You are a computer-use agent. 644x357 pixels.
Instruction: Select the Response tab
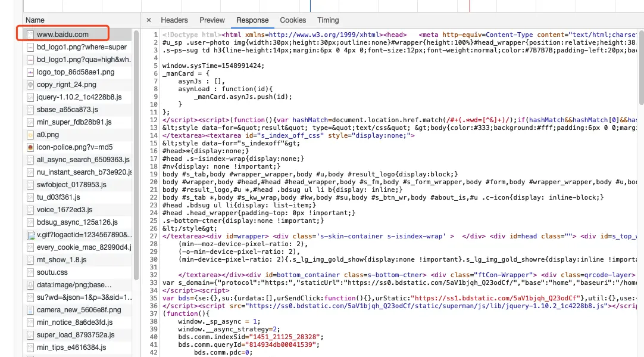coord(252,20)
